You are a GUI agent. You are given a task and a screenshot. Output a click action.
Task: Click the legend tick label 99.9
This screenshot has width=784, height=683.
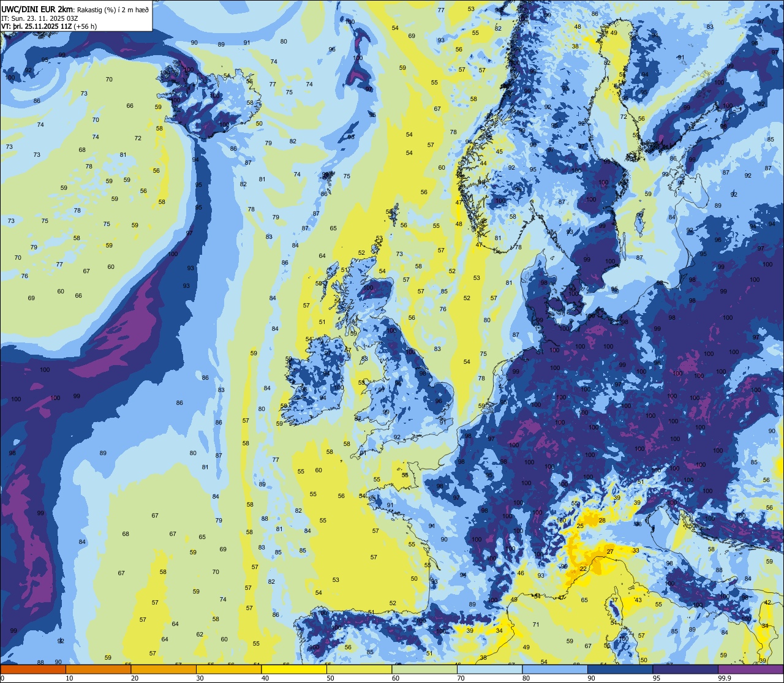pyautogui.click(x=725, y=677)
